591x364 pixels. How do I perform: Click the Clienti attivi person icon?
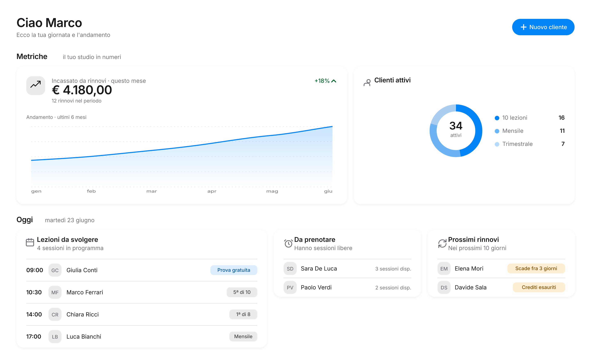[367, 83]
